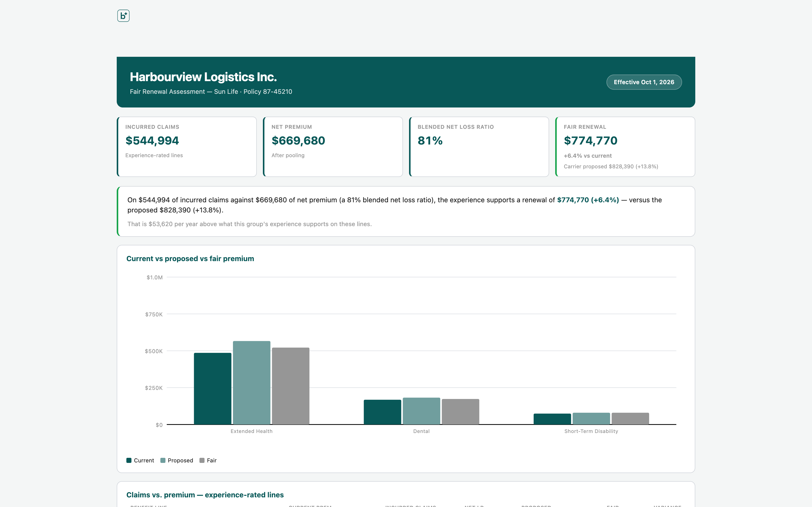Click the Claims vs. premium section heading
Screen dimensions: 812x507
(205, 495)
